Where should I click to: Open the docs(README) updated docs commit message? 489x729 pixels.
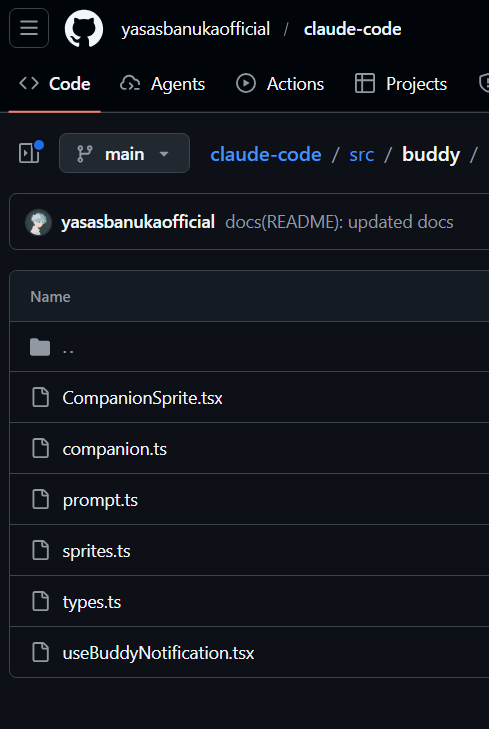tap(339, 222)
